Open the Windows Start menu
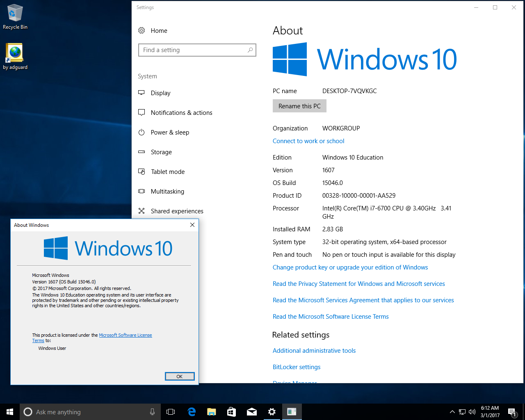 tap(10, 412)
